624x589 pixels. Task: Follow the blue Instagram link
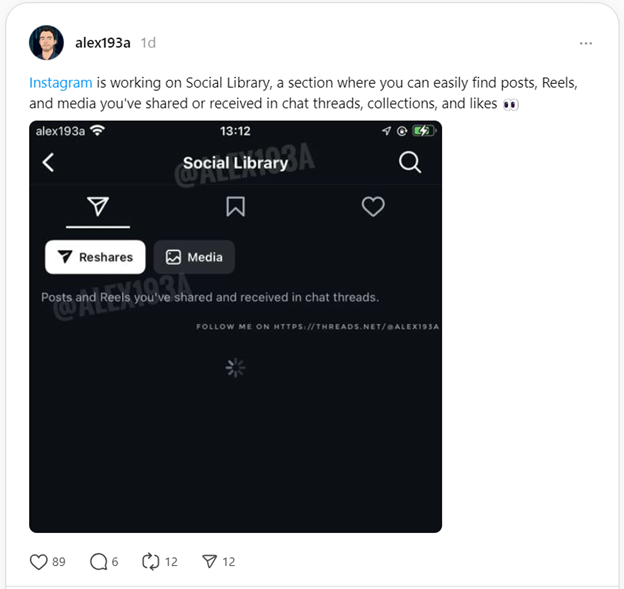pyautogui.click(x=61, y=83)
